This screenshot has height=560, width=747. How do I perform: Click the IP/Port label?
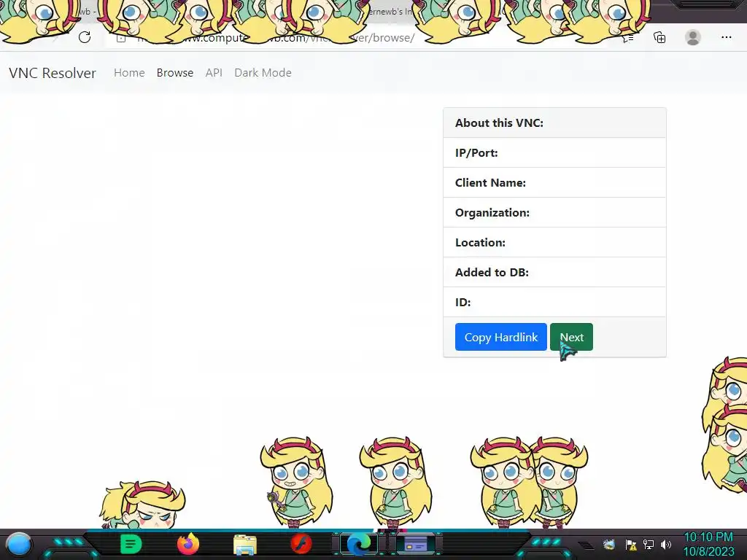[x=476, y=153]
